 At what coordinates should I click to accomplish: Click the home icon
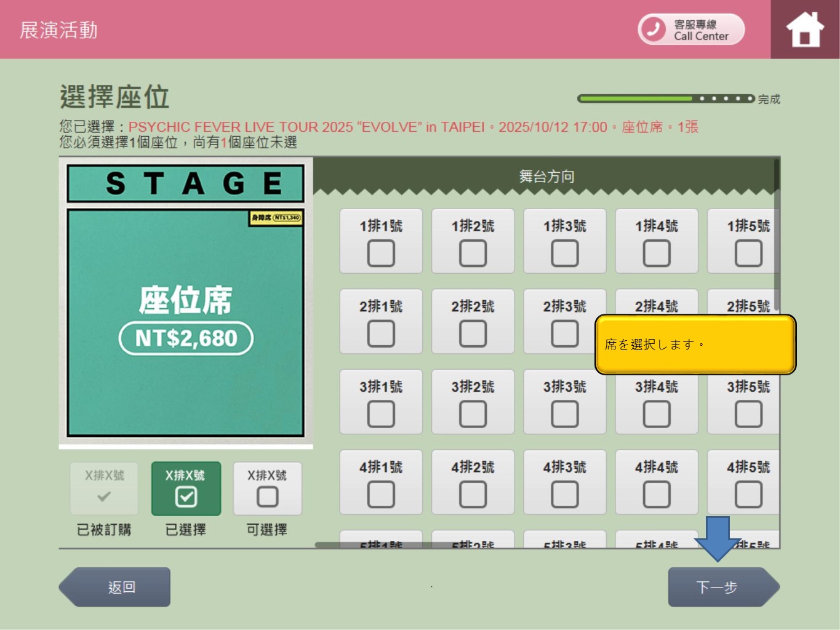pos(804,30)
